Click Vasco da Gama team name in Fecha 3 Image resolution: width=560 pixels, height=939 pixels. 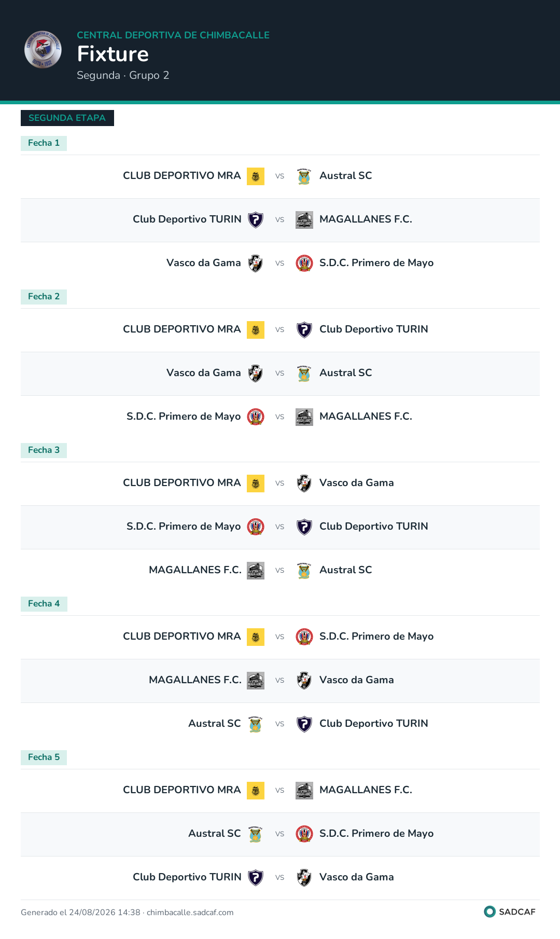(357, 483)
